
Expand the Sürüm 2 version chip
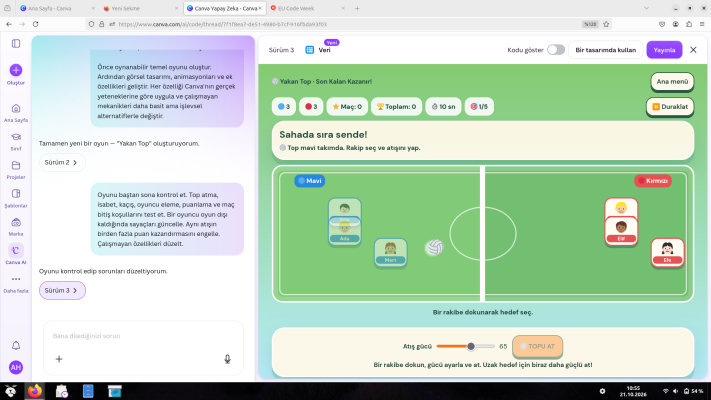[62, 162]
